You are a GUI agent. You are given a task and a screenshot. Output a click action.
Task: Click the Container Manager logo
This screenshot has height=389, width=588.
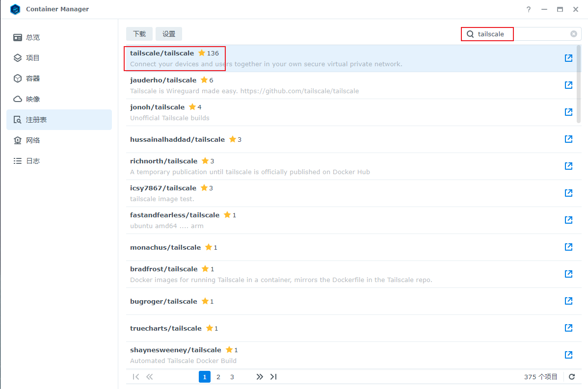15,9
